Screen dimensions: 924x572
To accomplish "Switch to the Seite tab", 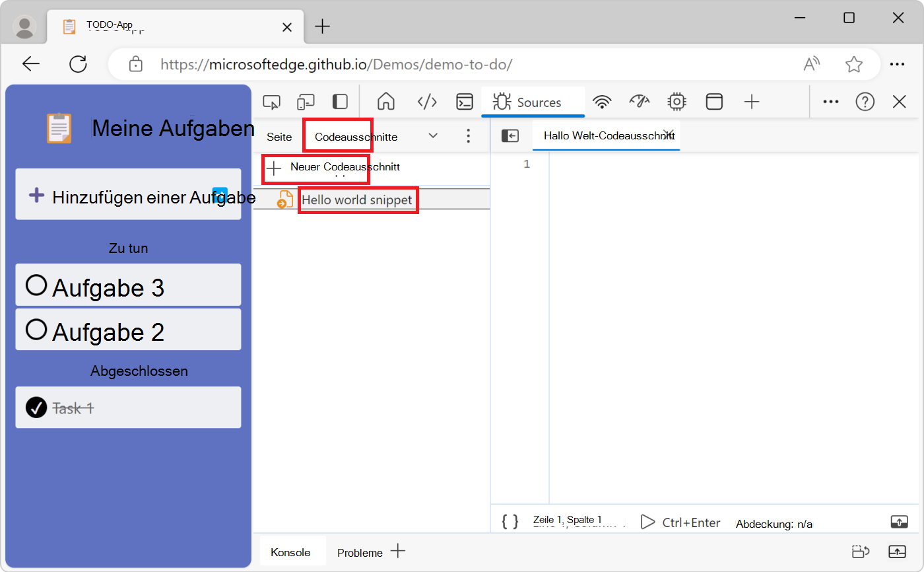I will [x=279, y=137].
